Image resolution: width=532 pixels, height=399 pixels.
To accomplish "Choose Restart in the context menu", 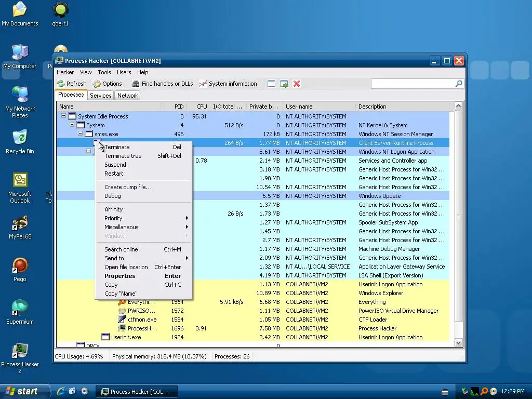I will 143,174.
